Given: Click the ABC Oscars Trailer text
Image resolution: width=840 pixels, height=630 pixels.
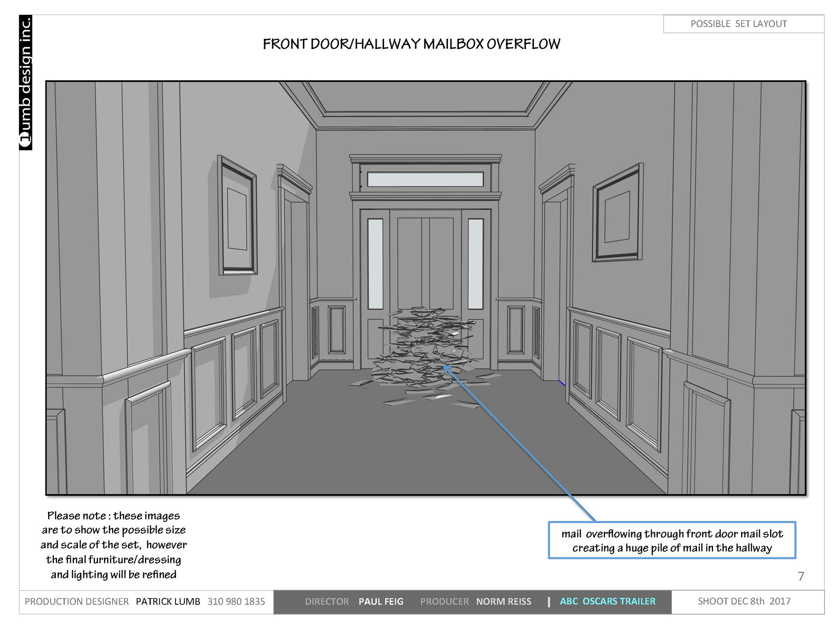Looking at the screenshot, I should pyautogui.click(x=608, y=602).
